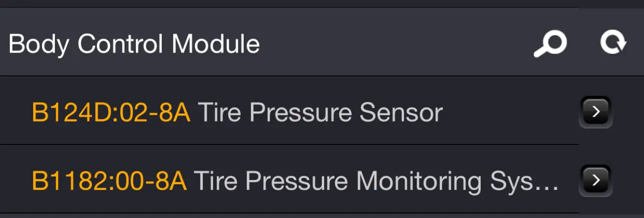Reload the module scan with circular arrow
The width and height of the screenshot is (644, 218).
pyautogui.click(x=613, y=43)
